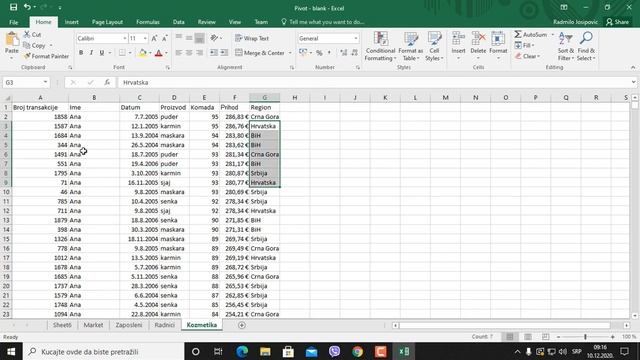Add a new sheet with plus icon
The image size is (640, 360).
click(242, 325)
